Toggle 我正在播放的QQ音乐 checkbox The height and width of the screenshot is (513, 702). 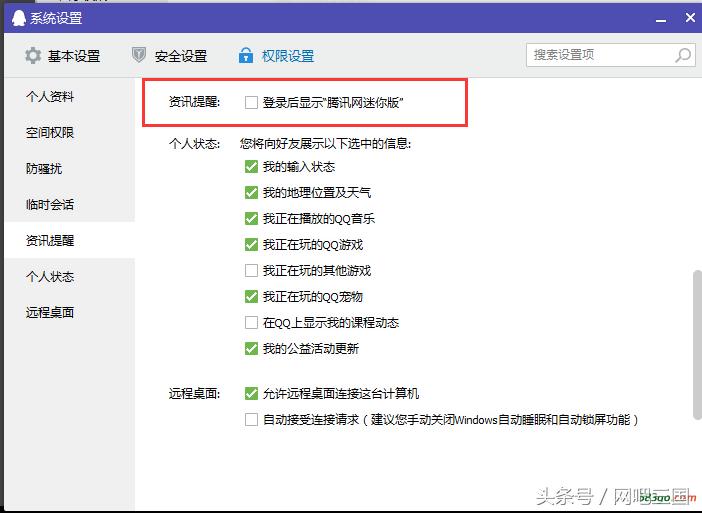tap(251, 218)
